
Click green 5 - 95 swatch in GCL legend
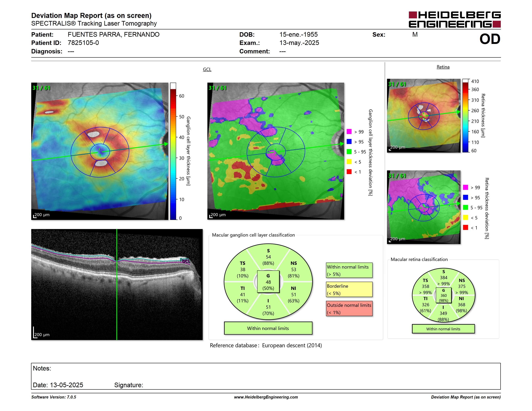[349, 152]
